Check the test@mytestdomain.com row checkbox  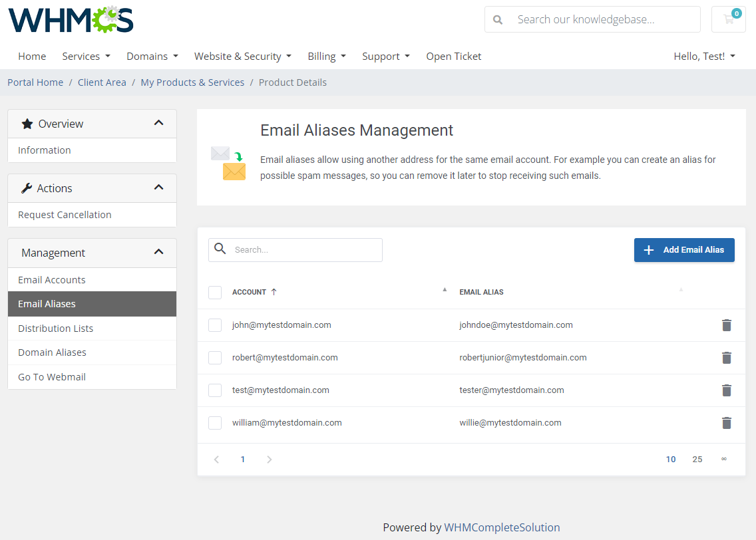[215, 390]
